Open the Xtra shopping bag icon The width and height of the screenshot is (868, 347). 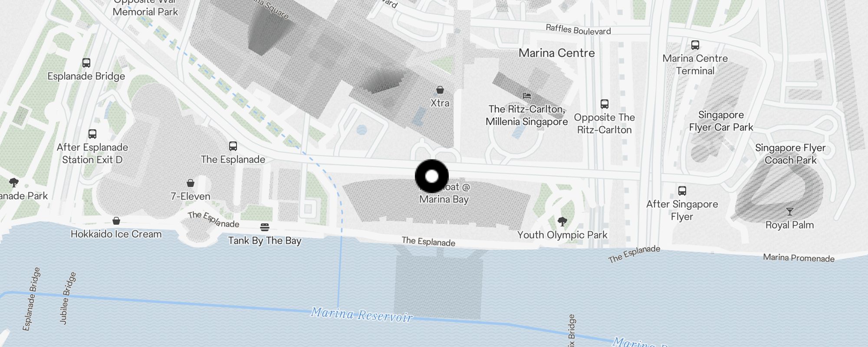pos(440,90)
